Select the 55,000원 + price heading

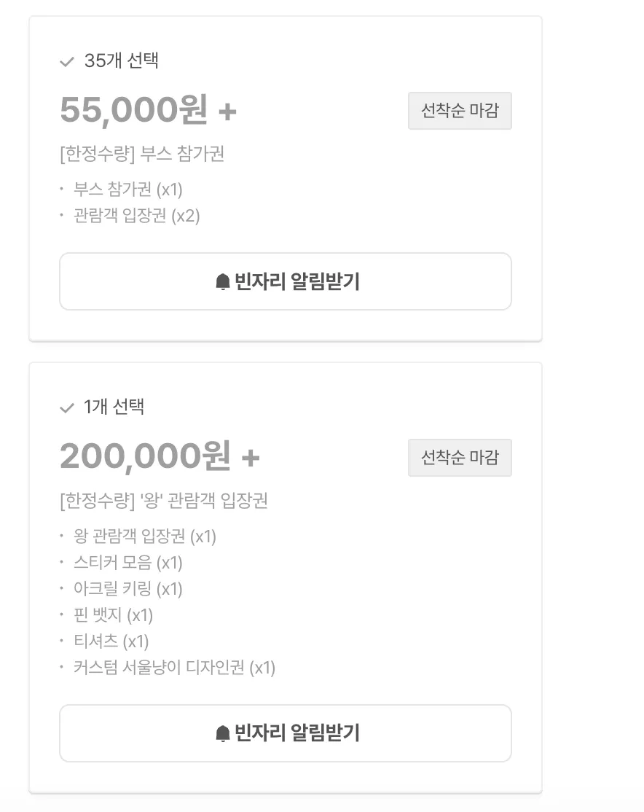coord(149,110)
